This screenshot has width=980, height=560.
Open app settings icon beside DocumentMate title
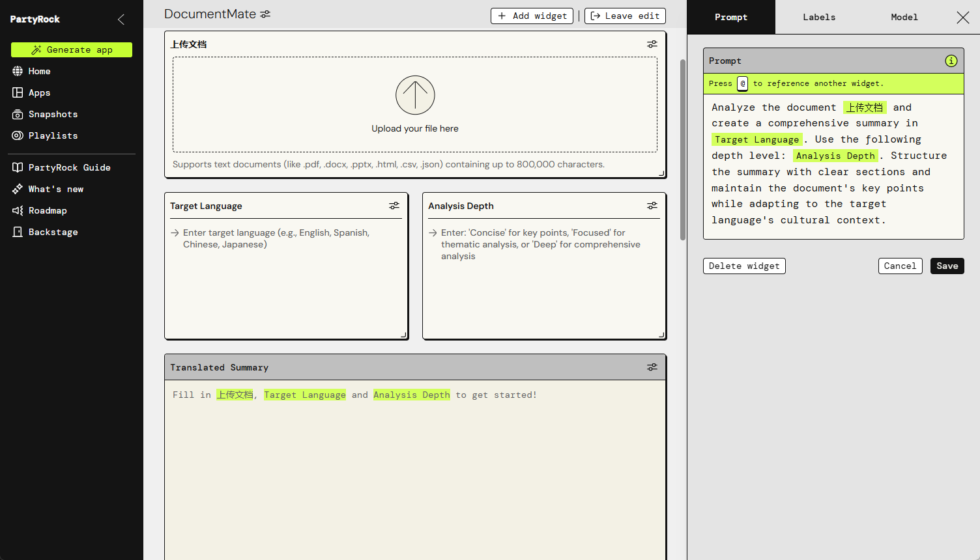[x=265, y=14]
